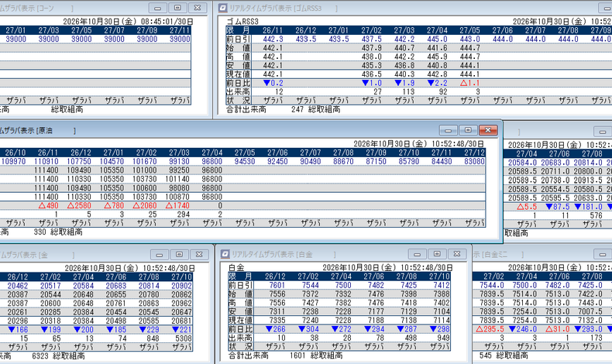Select the 27/11 header in コーン window

click(x=179, y=30)
